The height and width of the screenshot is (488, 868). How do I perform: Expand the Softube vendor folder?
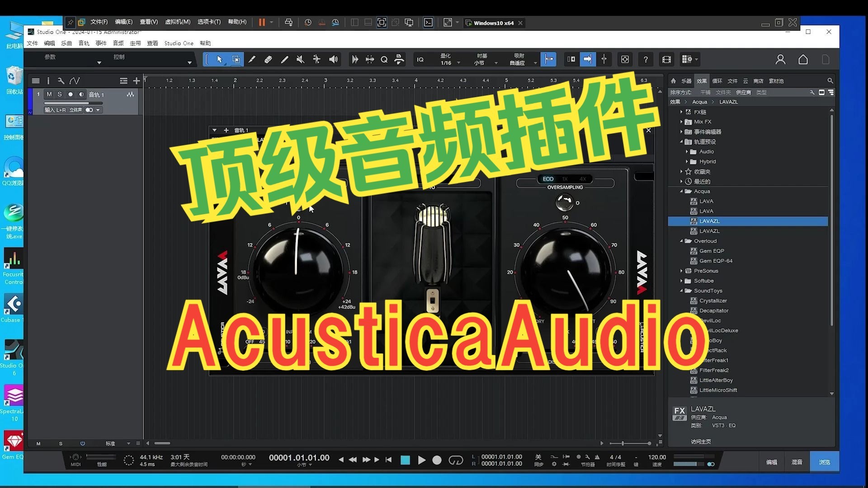pyautogui.click(x=681, y=281)
